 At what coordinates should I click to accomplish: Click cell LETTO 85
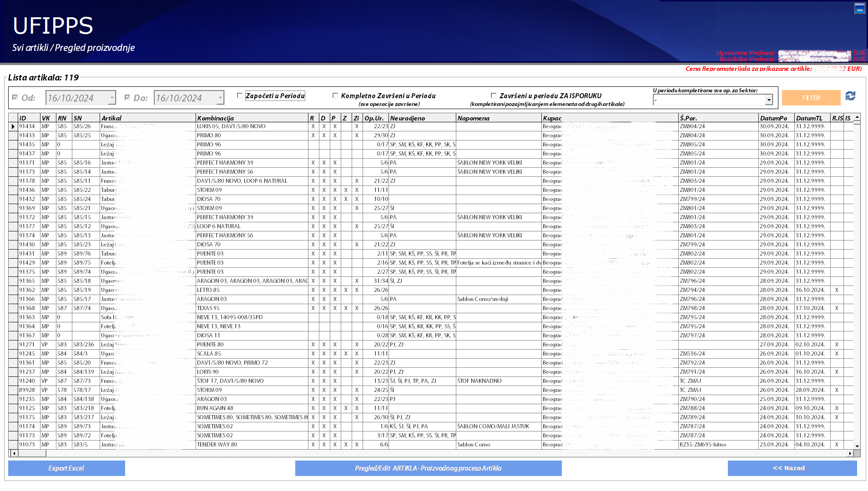pyautogui.click(x=252, y=290)
